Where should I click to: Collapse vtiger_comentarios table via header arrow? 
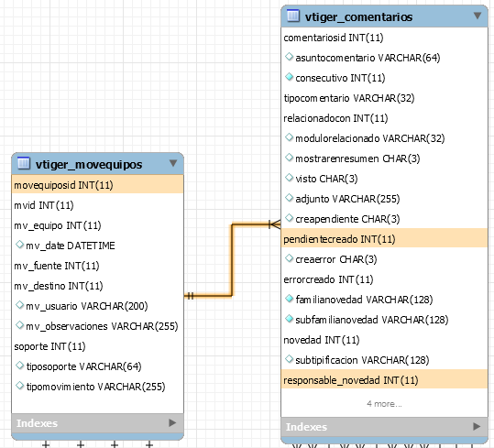(x=478, y=16)
